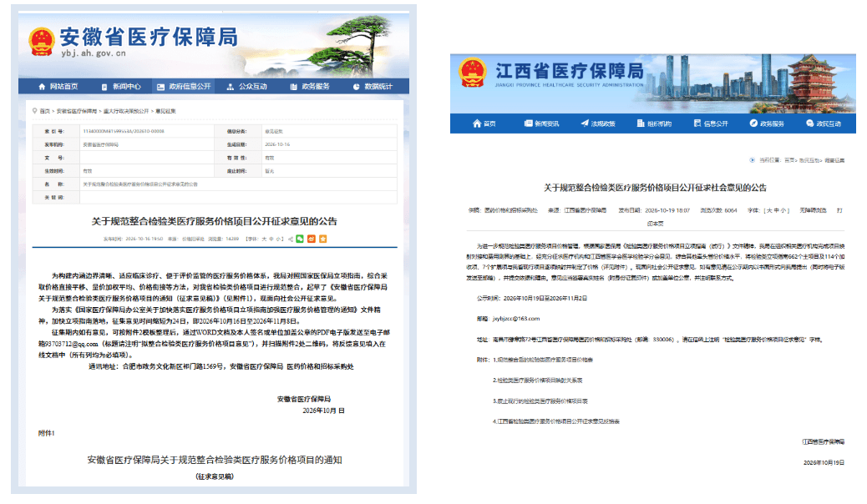The image size is (867, 504).
Task: Share the Anhui notice via green WeChat icon
Action: [300, 239]
